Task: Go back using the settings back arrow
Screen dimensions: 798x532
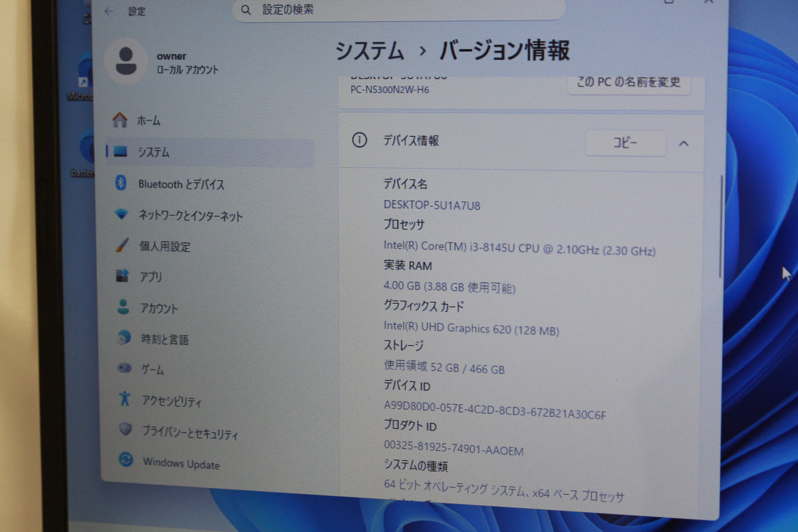Action: pos(109,11)
